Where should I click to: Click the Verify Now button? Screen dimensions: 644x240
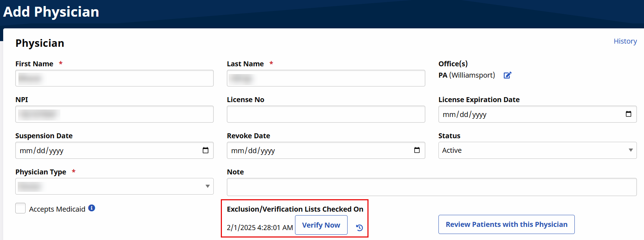click(x=321, y=225)
